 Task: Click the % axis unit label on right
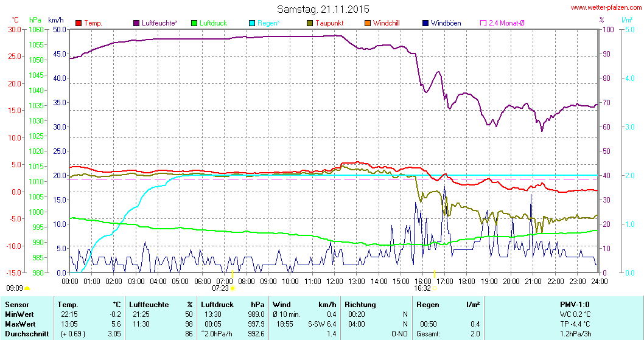[x=602, y=19]
